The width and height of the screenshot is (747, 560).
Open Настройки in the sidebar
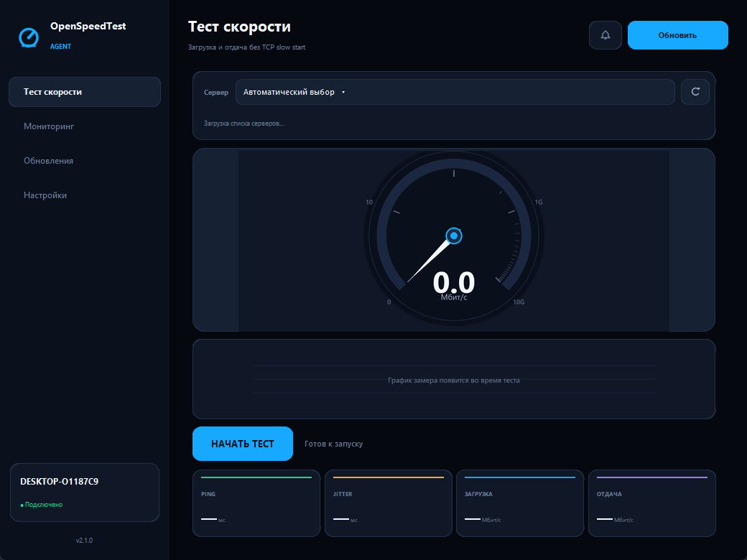[x=45, y=195]
